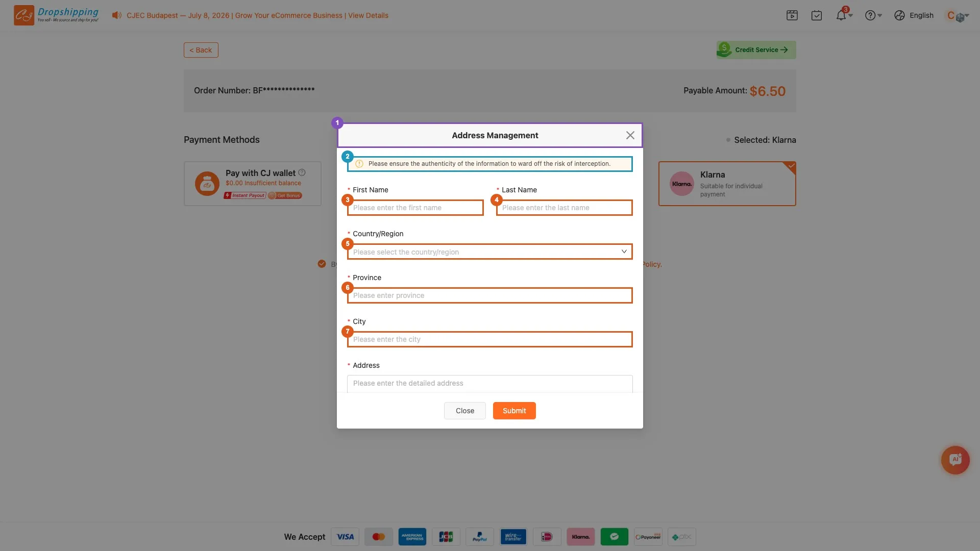
Task: Open the help question mark menu
Action: point(870,15)
